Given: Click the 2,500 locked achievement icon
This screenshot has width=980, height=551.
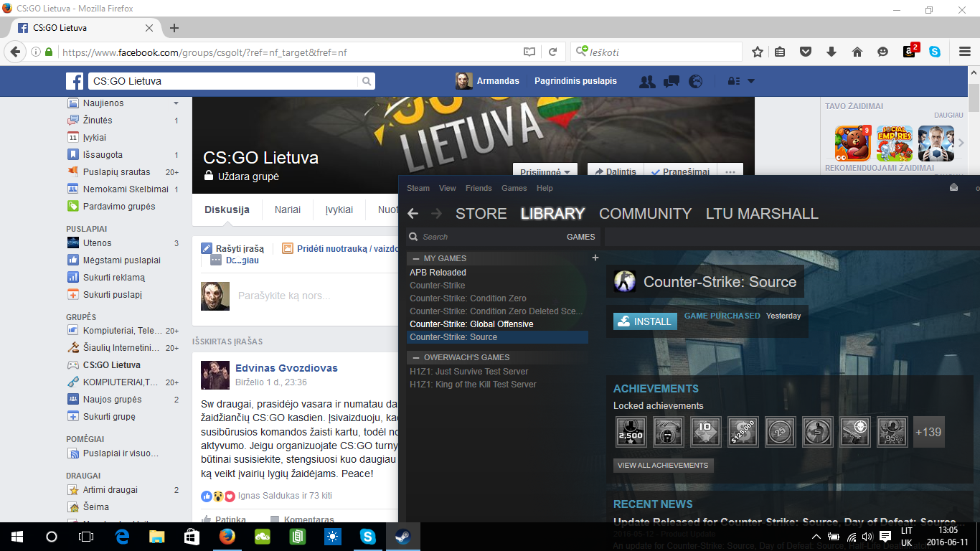Looking at the screenshot, I should (631, 432).
